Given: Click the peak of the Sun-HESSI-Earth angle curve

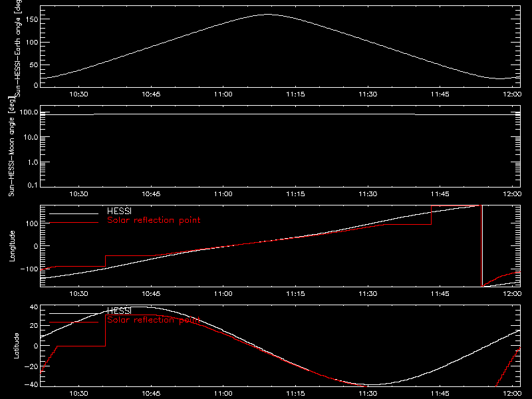Looking at the screenshot, I should point(268,14).
